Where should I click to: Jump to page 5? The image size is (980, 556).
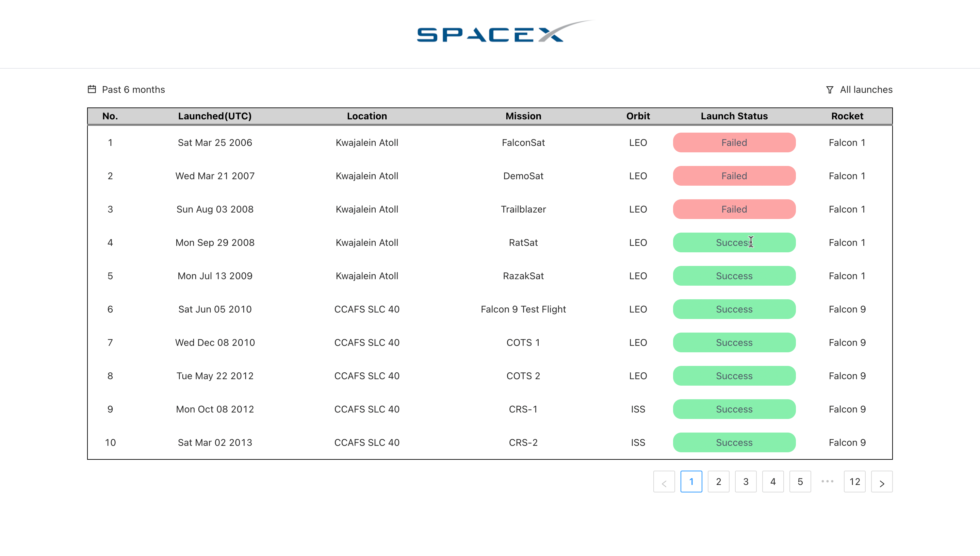800,482
